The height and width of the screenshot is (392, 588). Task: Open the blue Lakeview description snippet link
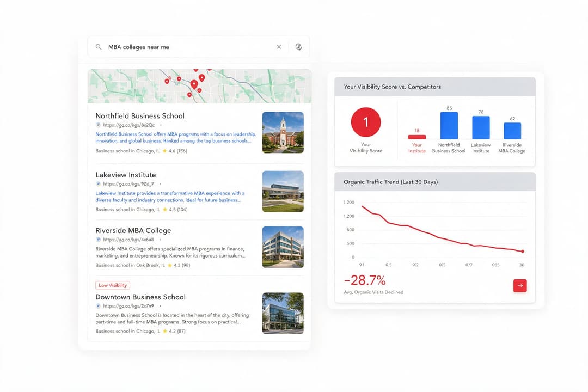click(170, 197)
